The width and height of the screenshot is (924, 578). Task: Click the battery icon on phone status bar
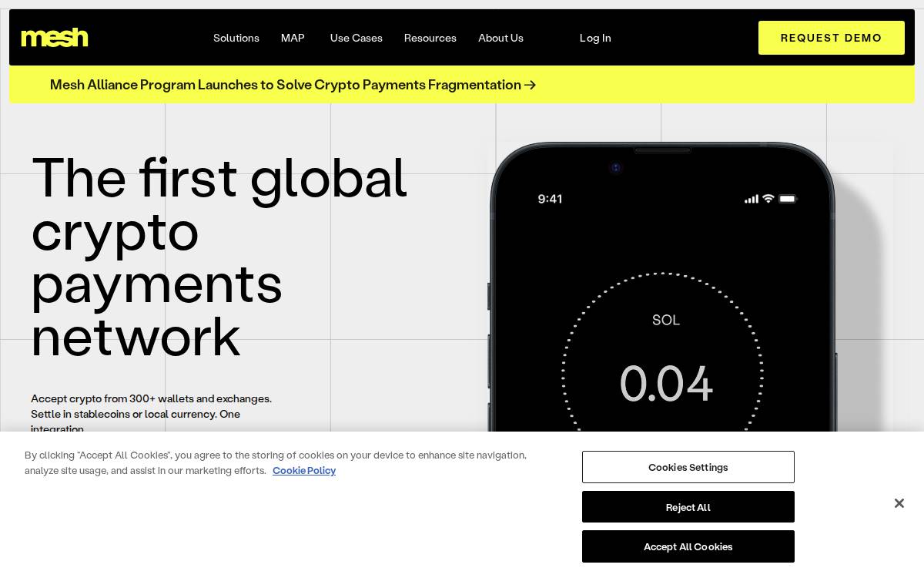tap(788, 198)
